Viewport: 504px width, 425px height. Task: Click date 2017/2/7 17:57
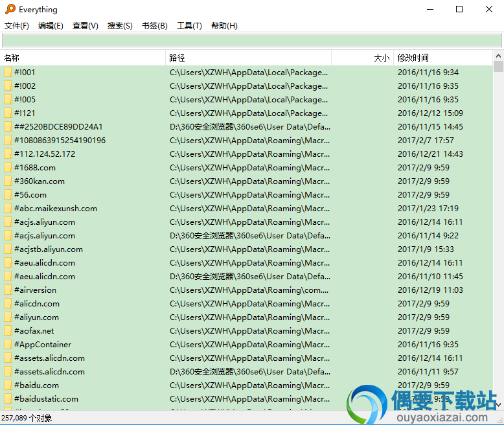(x=426, y=140)
